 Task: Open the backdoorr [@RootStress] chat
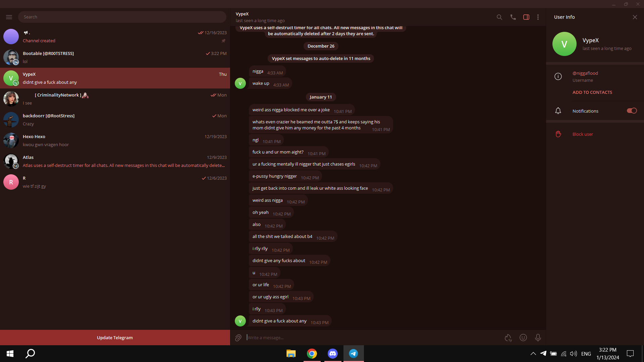click(115, 120)
